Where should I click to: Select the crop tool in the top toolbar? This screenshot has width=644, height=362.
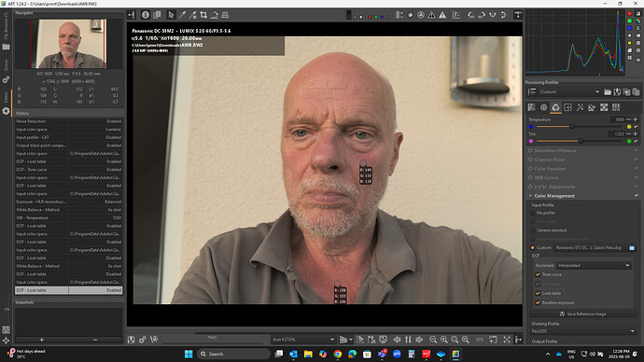pyautogui.click(x=203, y=15)
